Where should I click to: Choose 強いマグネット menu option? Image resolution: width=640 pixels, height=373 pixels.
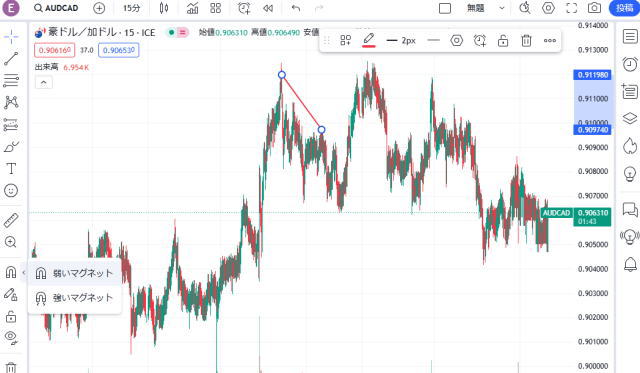pyautogui.click(x=74, y=298)
